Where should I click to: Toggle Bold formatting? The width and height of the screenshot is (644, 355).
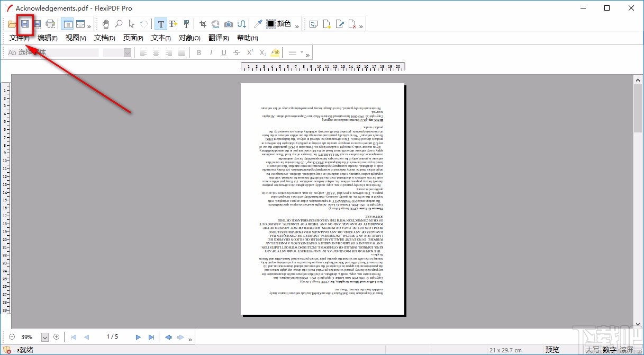click(199, 52)
